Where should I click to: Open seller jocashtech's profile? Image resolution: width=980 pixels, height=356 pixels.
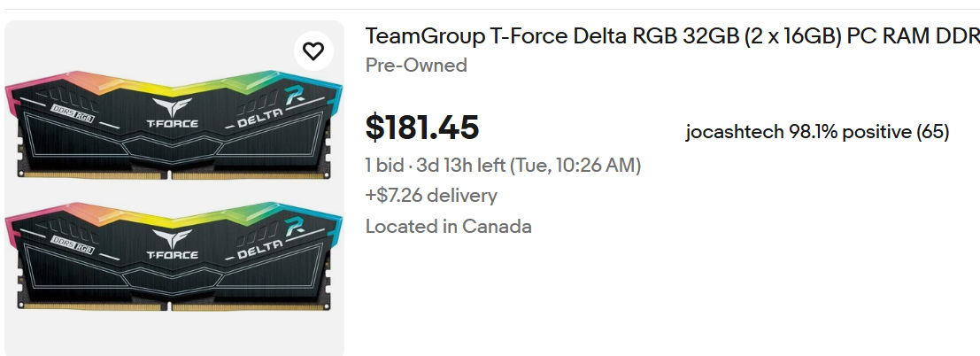coord(734,132)
